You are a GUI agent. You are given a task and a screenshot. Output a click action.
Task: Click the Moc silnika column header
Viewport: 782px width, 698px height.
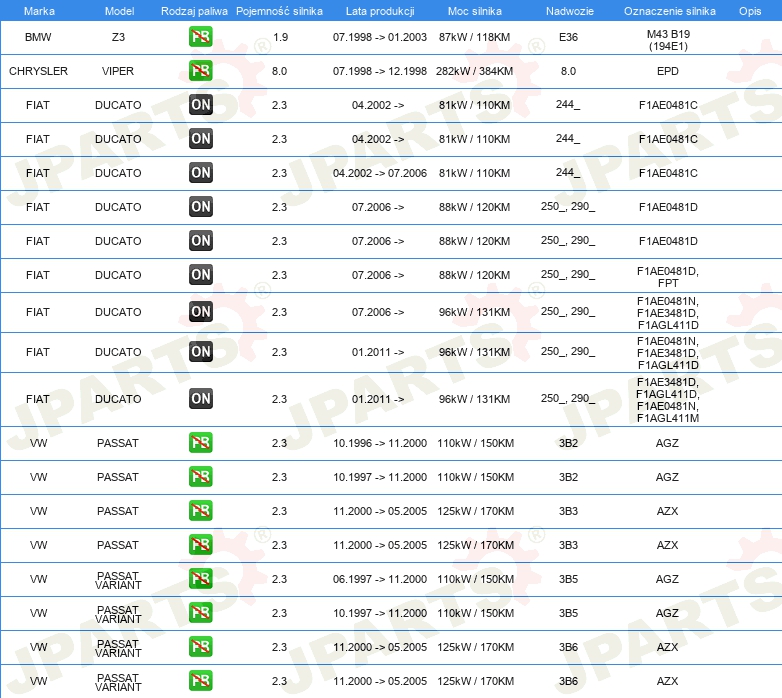click(475, 11)
